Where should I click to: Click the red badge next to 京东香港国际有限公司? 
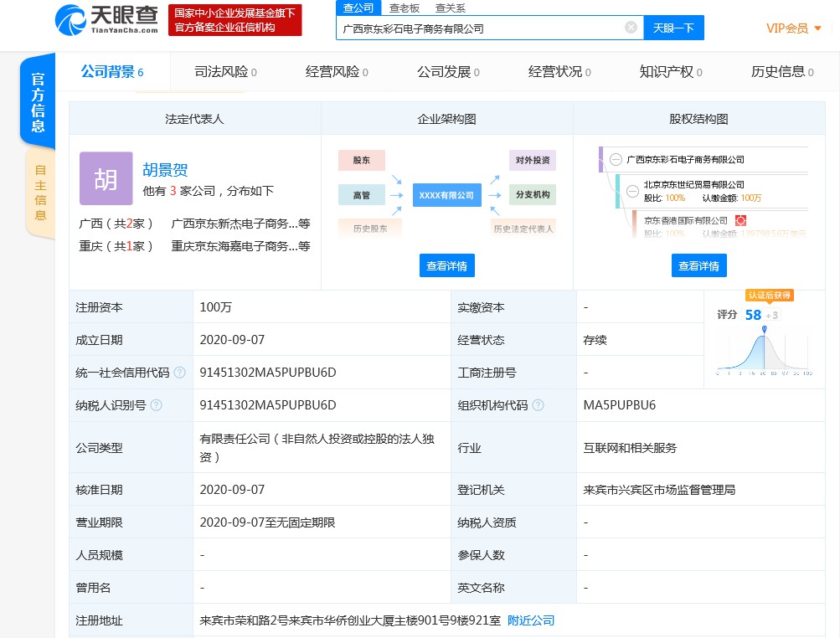pyautogui.click(x=741, y=220)
